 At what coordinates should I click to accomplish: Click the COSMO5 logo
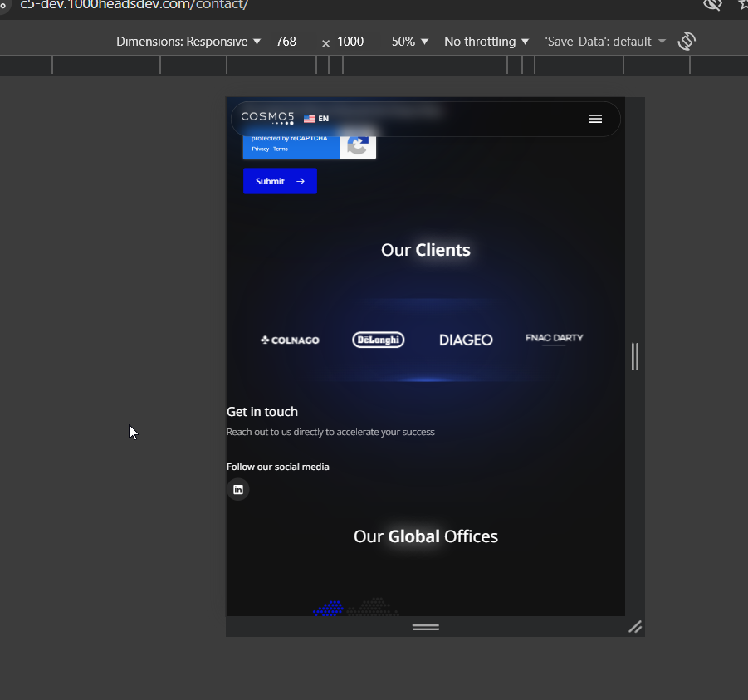(267, 118)
